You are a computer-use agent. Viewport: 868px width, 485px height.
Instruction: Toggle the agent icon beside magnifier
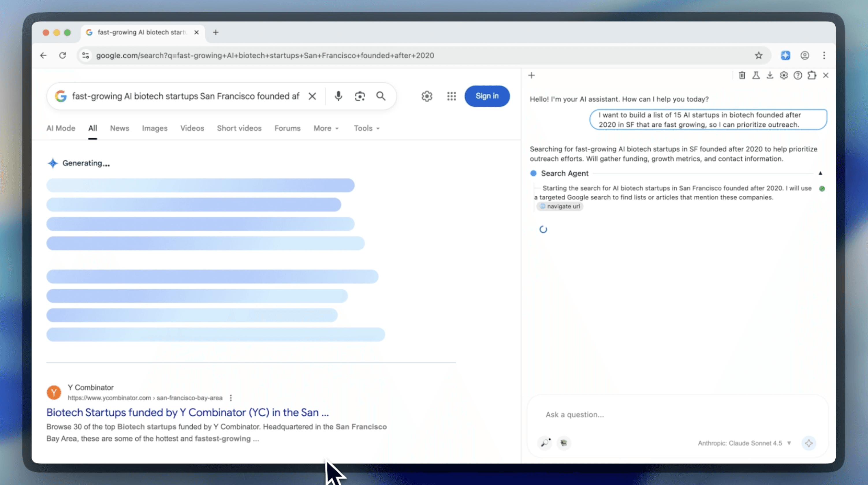564,443
